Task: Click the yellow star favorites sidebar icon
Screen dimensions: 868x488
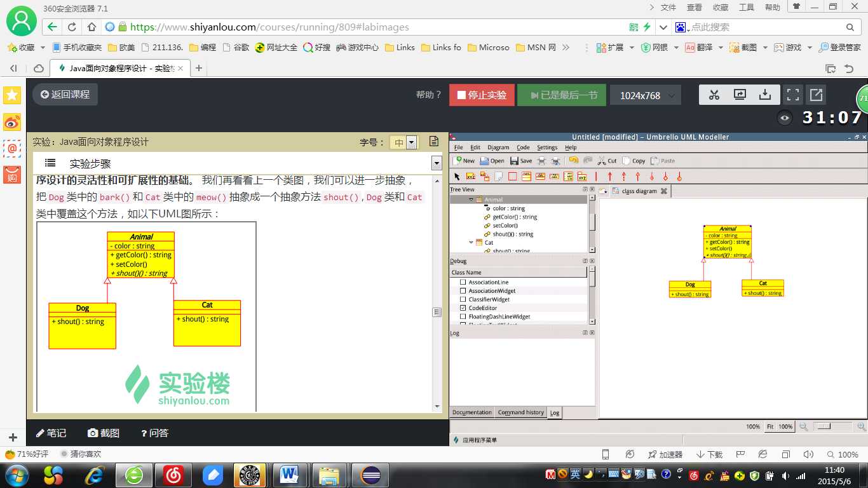Action: click(12, 95)
